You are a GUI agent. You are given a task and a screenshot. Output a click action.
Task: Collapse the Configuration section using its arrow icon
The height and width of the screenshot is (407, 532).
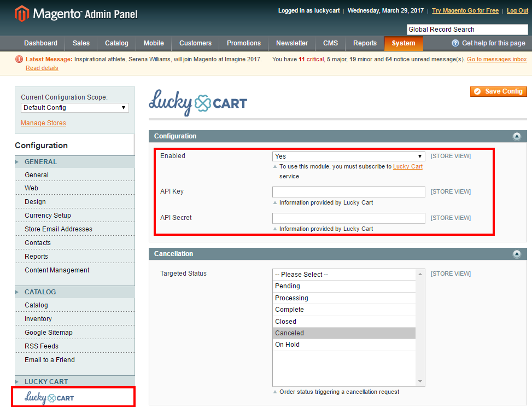tap(517, 136)
